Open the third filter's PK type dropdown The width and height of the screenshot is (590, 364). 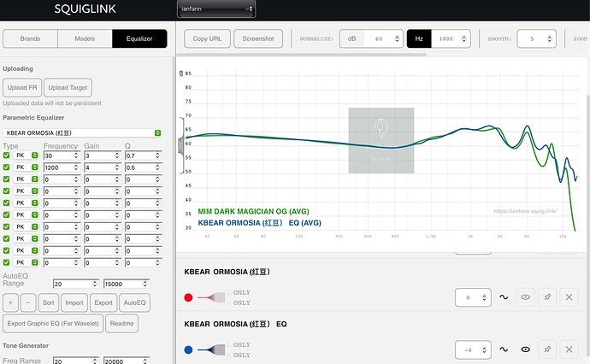point(26,179)
